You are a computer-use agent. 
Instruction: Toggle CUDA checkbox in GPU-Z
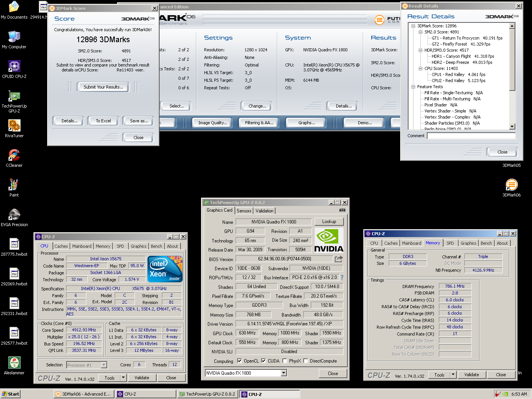point(263,361)
